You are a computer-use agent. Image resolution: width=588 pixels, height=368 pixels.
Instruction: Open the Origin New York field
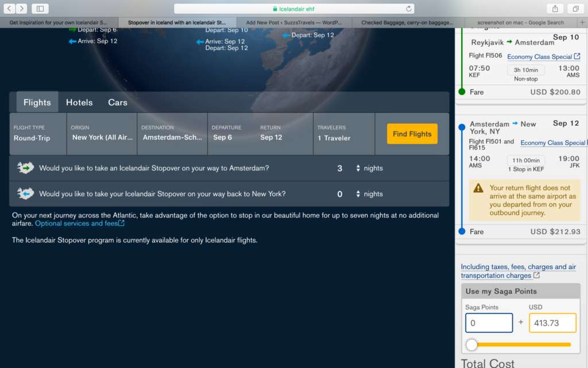pyautogui.click(x=102, y=133)
